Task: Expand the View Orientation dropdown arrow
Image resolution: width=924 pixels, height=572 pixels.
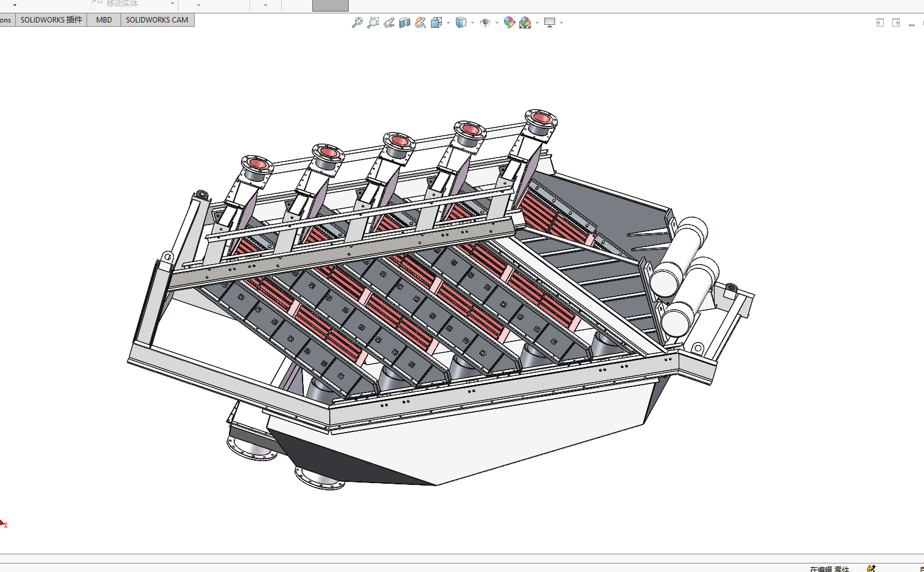Action: click(449, 23)
